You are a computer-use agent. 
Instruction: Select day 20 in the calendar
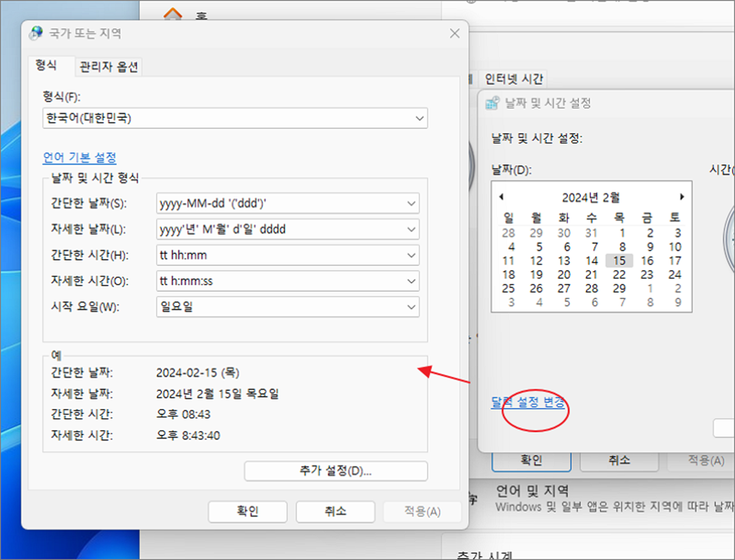564,275
